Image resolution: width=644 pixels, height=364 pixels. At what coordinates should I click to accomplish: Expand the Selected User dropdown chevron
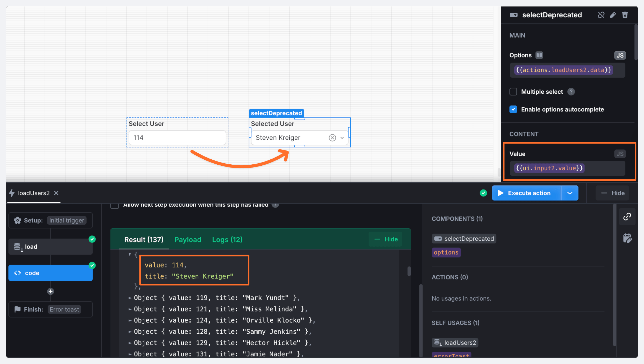click(x=342, y=138)
